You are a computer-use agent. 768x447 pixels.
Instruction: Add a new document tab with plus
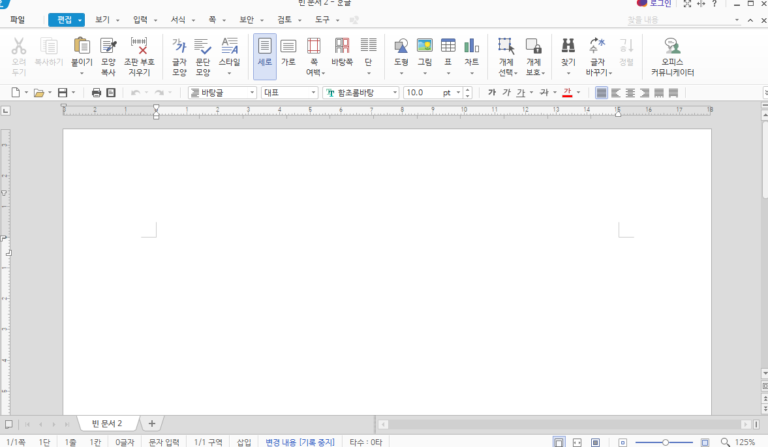click(x=151, y=423)
